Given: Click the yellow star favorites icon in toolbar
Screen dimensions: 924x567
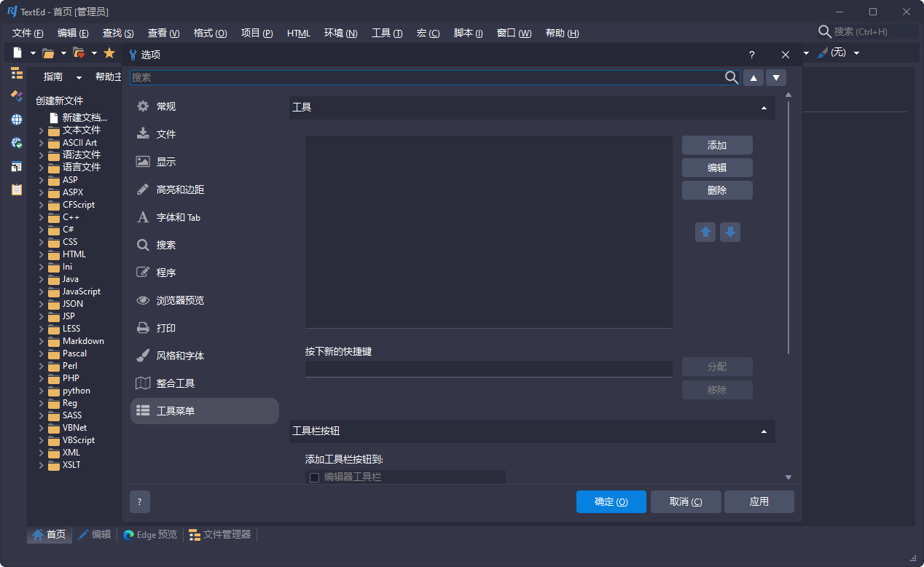Looking at the screenshot, I should point(109,53).
